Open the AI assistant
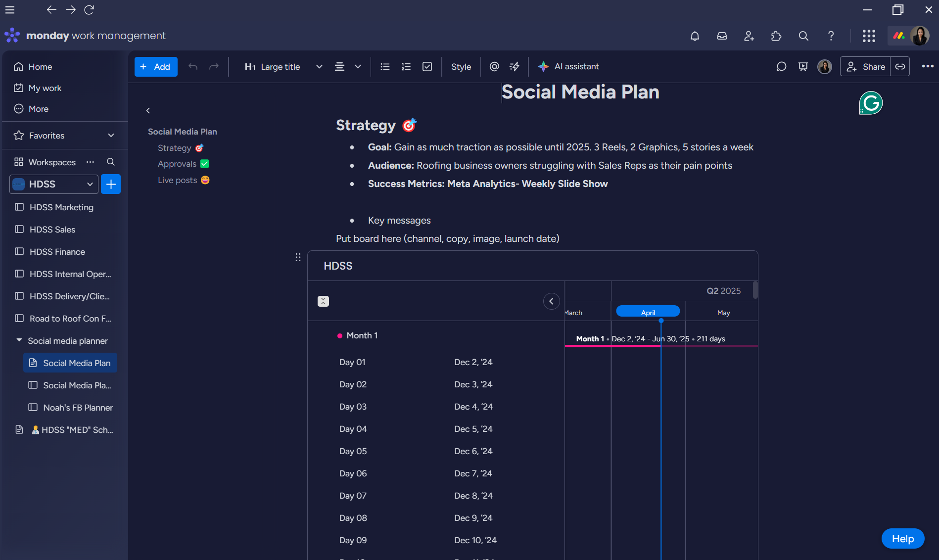This screenshot has width=939, height=560. click(569, 67)
